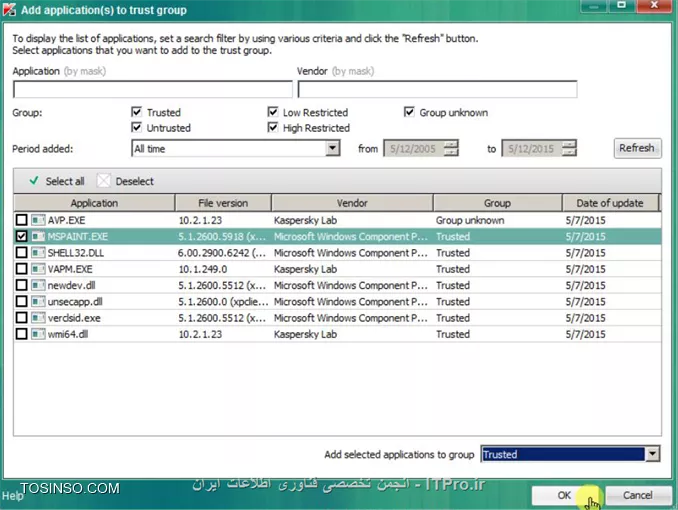
Task: Click the VAPM.EXE application icon
Action: point(38,269)
